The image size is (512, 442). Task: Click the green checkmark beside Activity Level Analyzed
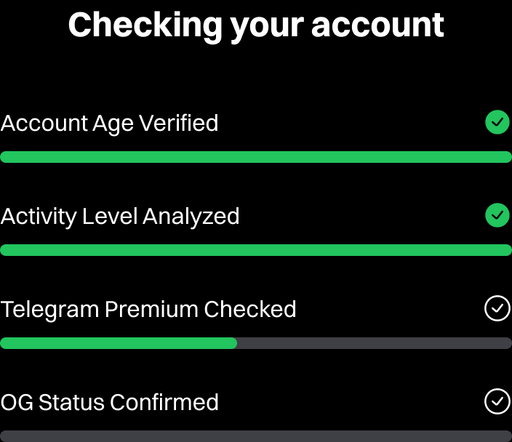click(497, 215)
